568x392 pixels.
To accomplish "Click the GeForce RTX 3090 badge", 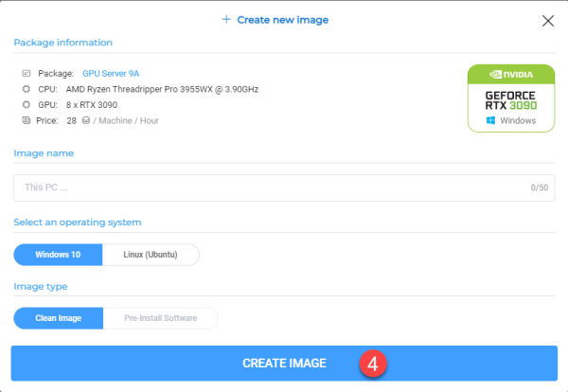I will tap(510, 98).
